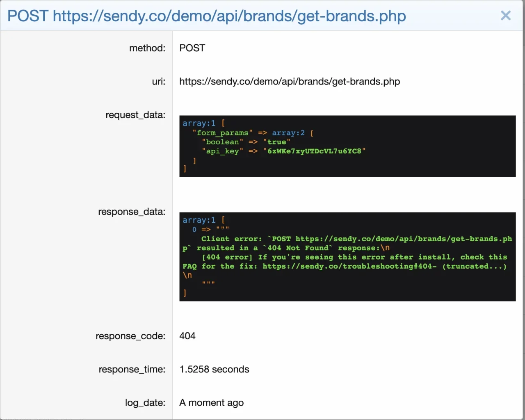525x420 pixels.
Task: Click 'array:1 [' in the response_data block
Action: [204, 220]
